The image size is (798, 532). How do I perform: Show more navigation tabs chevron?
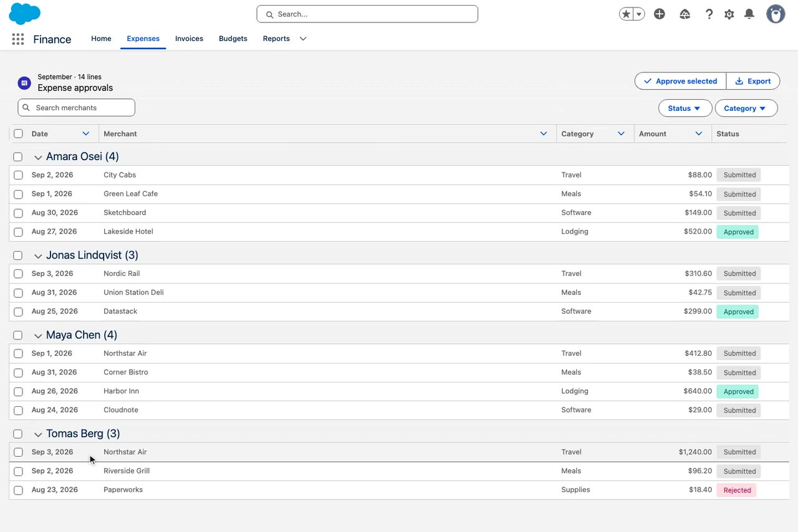pyautogui.click(x=303, y=39)
